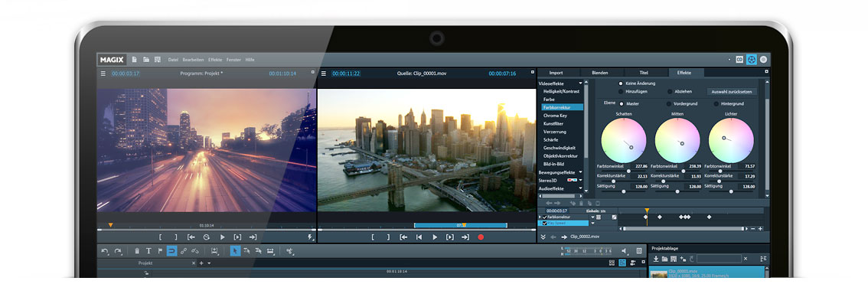Select Helligkeit/Kontrast video effect
Viewport: 868px width, 294px height.
coord(561,91)
